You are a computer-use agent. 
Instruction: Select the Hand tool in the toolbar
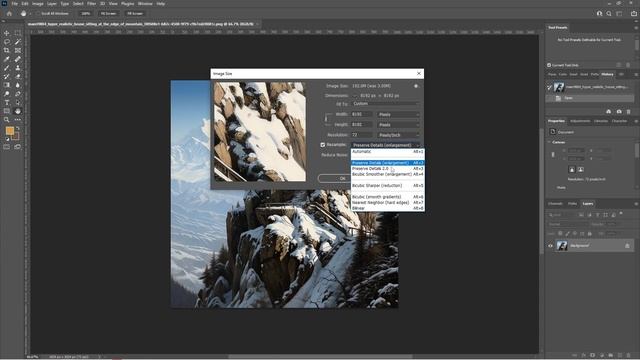pyautogui.click(x=18, y=111)
